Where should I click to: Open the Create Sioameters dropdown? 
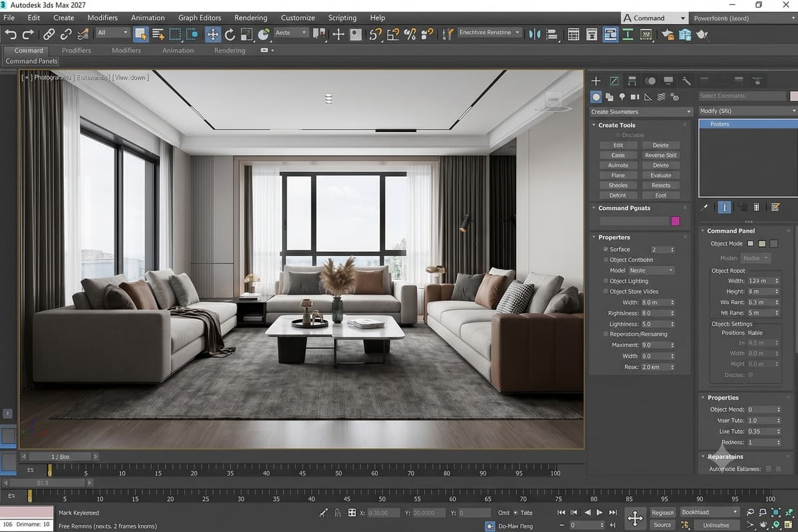click(642, 112)
